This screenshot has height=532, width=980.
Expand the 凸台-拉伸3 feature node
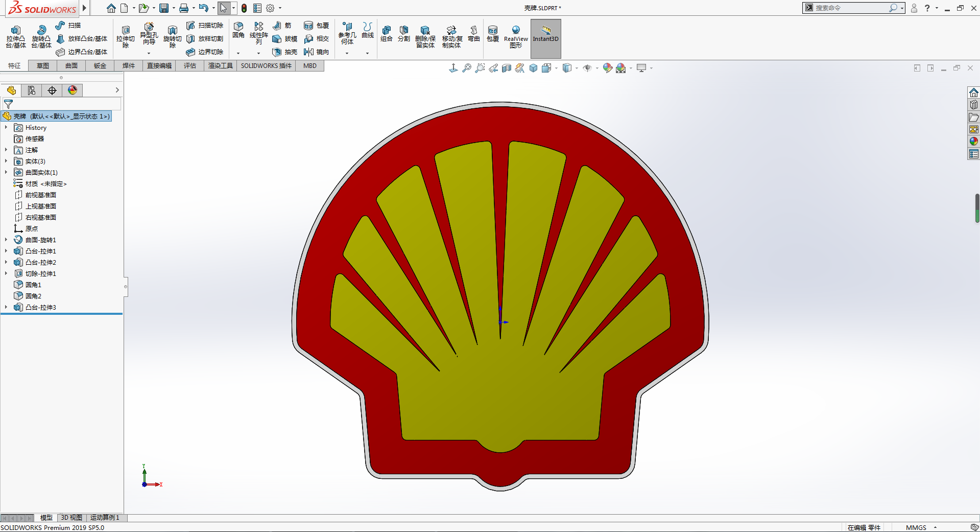click(6, 307)
